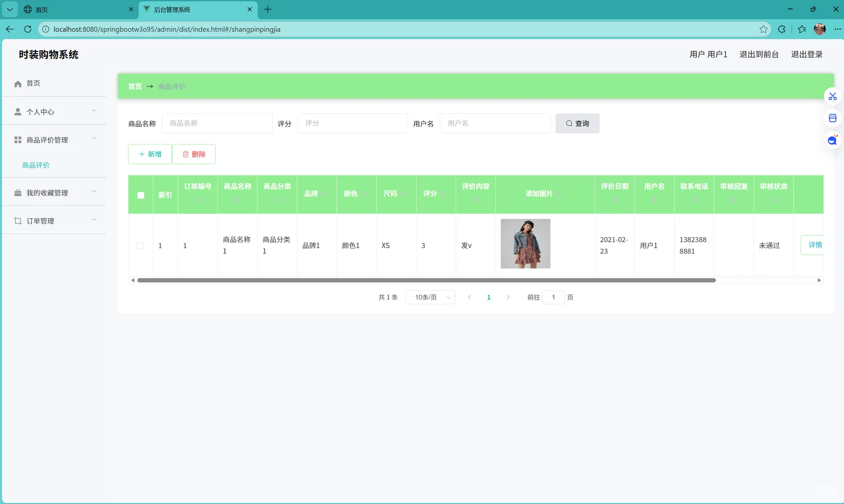Open browser settings ellipsis menu
The height and width of the screenshot is (504, 844).
coord(837,29)
